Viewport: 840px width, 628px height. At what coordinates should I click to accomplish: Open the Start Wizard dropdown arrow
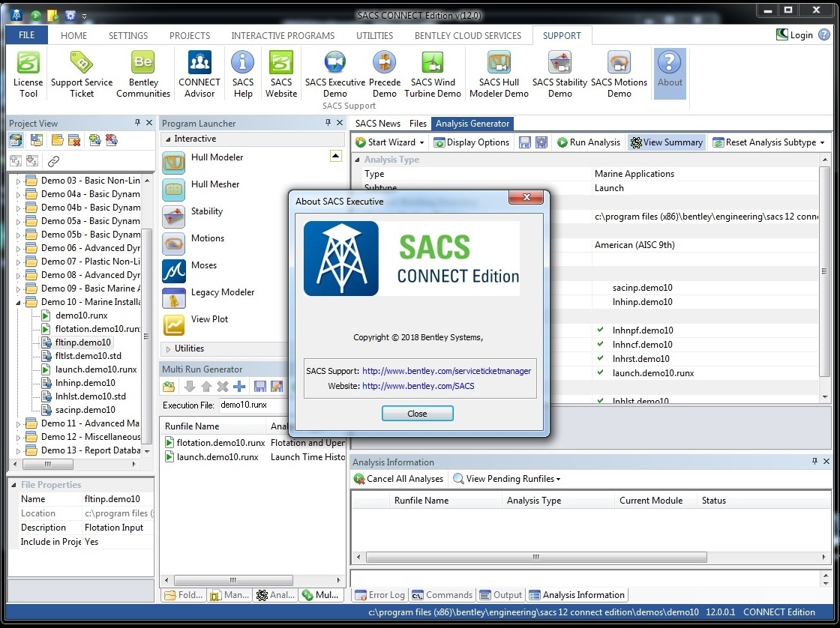422,142
